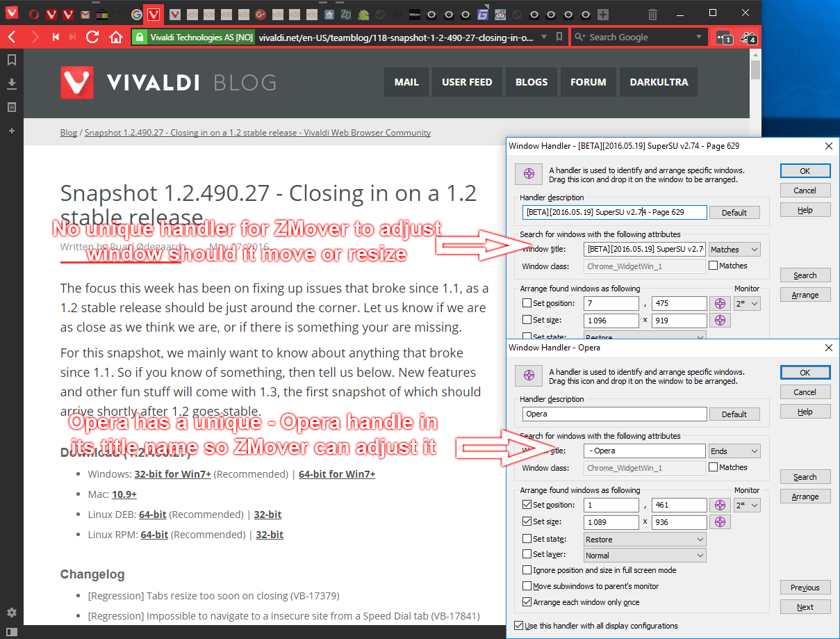Screen dimensions: 840x639
Task: Click the Vivaldi address bar URL
Action: tap(395, 38)
